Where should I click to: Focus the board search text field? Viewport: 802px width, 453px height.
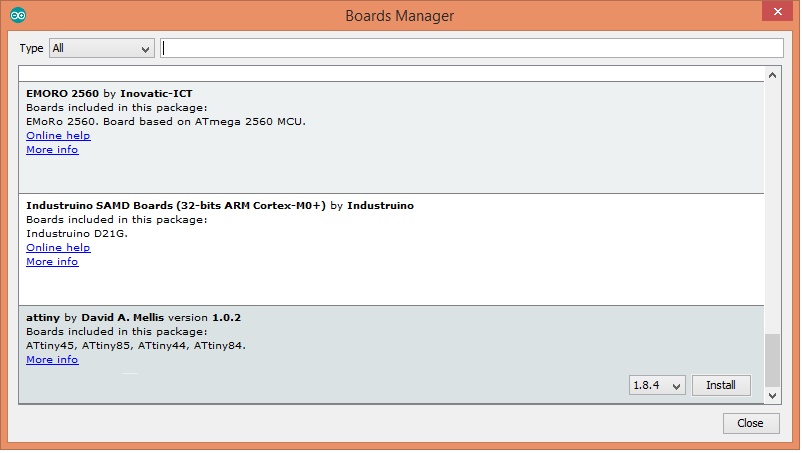(x=472, y=48)
